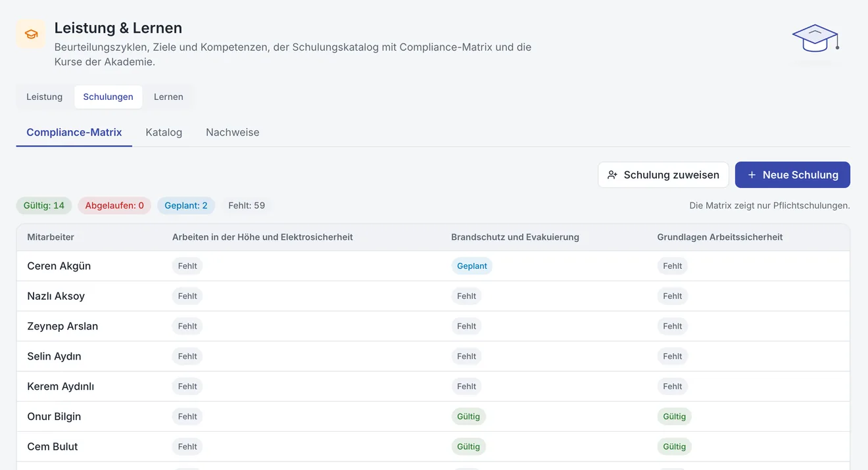Click the note about Pflichtschulungen
Image resolution: width=868 pixels, height=470 pixels.
coord(769,206)
